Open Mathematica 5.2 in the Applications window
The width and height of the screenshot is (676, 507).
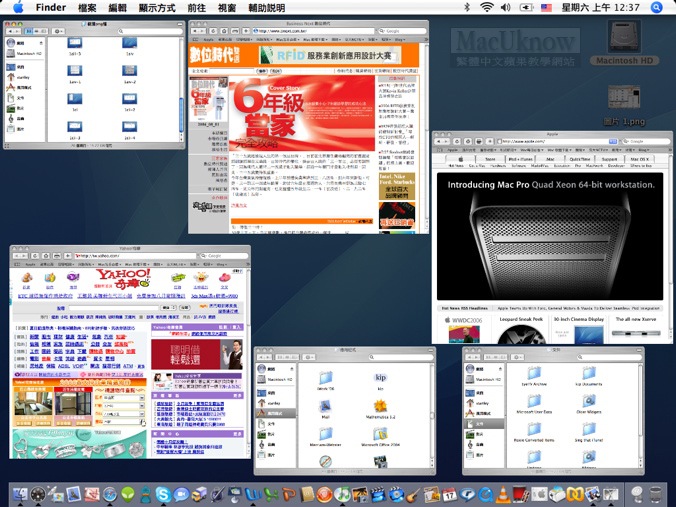380,410
